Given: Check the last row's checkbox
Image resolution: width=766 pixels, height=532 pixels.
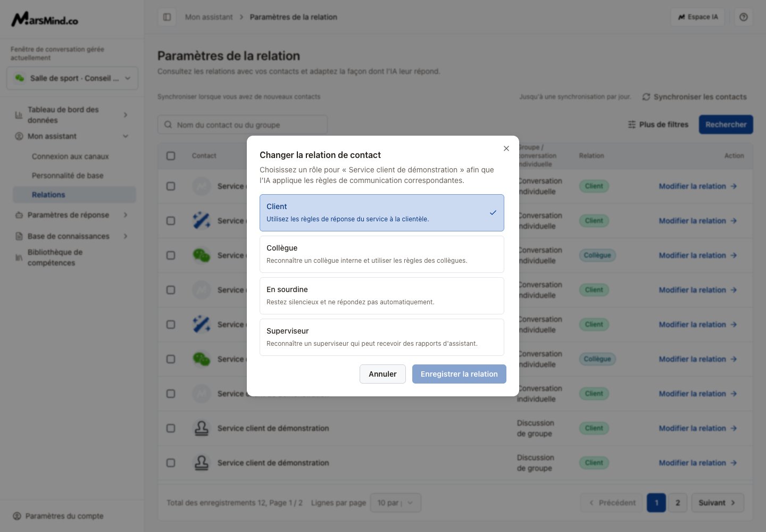Looking at the screenshot, I should 171,463.
